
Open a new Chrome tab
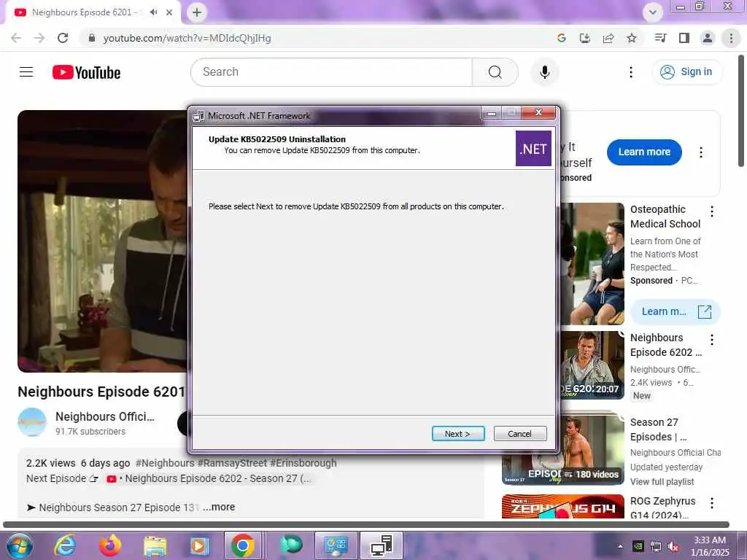pos(197,12)
